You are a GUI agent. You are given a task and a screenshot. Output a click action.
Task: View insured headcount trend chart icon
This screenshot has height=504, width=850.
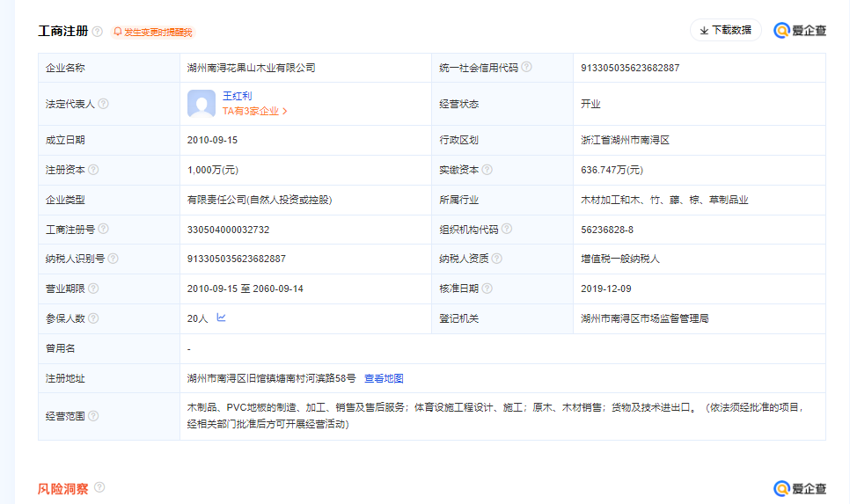[221, 318]
